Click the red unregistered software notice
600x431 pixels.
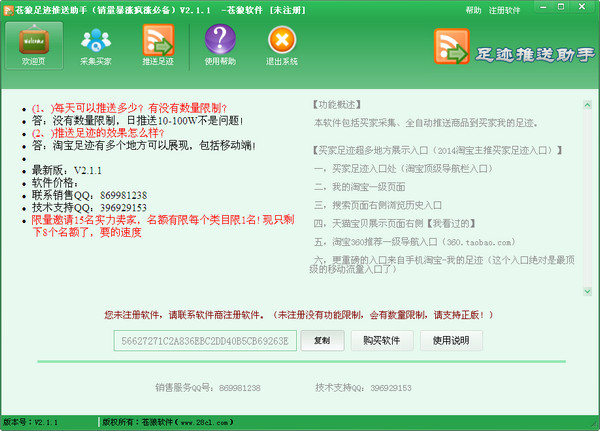[x=299, y=315]
